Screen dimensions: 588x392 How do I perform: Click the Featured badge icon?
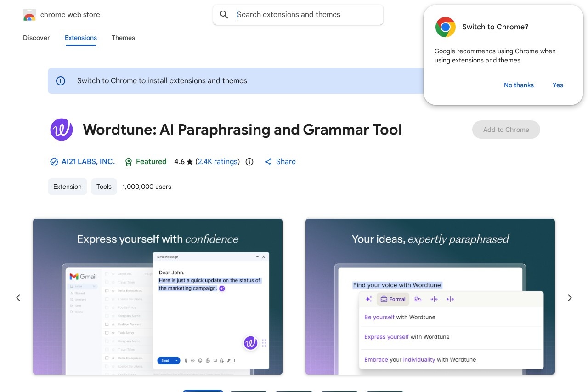coord(129,162)
